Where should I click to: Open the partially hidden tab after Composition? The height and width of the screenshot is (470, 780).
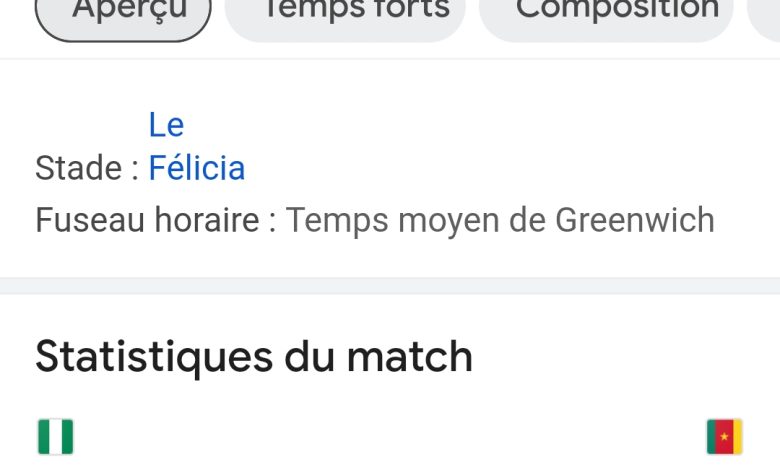click(x=764, y=15)
